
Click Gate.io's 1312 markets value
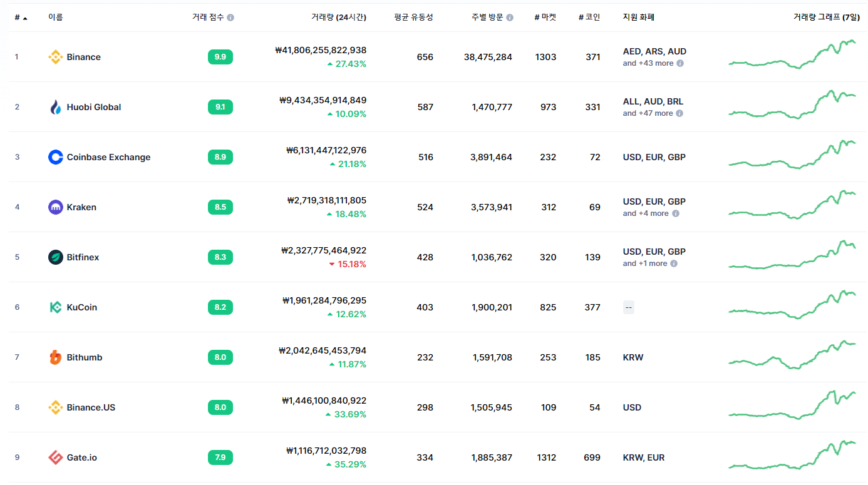pos(546,457)
